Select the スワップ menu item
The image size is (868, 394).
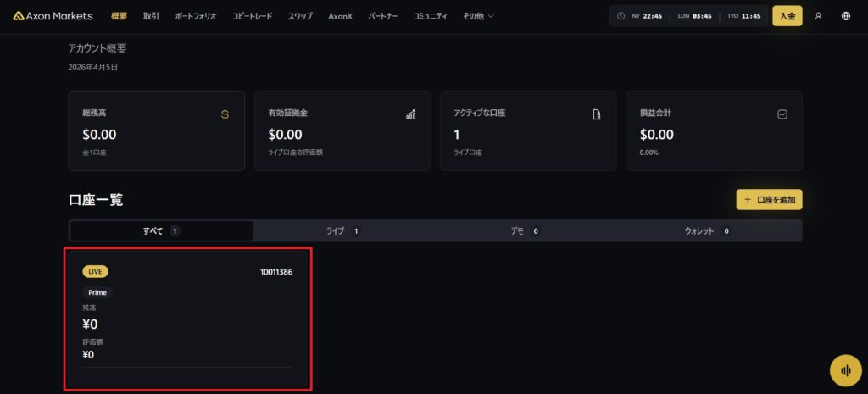tap(300, 16)
